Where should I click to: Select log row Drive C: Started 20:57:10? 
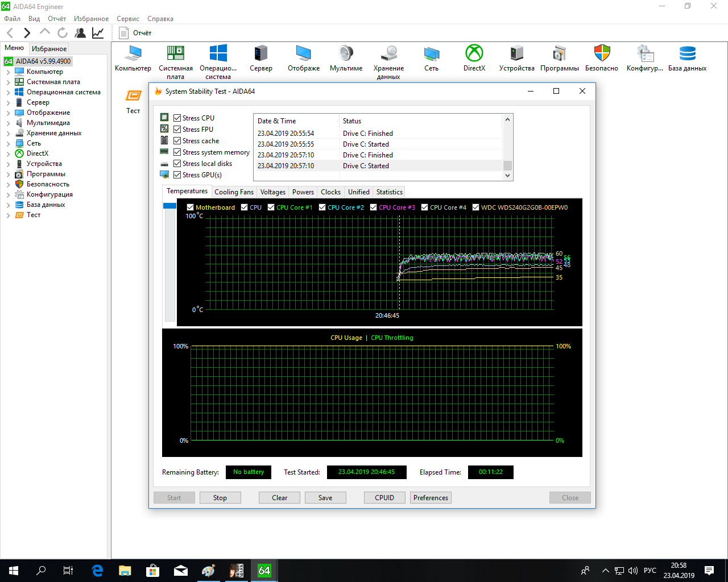[x=378, y=166]
